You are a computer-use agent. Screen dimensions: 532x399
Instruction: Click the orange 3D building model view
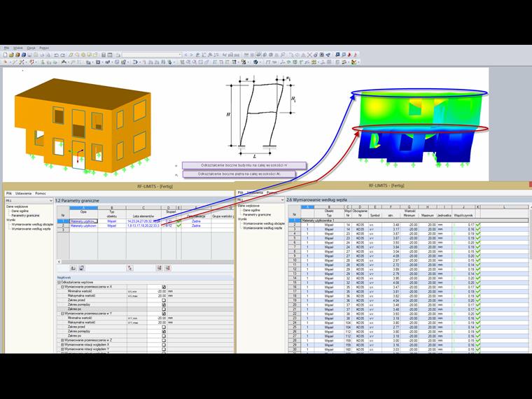click(x=83, y=126)
